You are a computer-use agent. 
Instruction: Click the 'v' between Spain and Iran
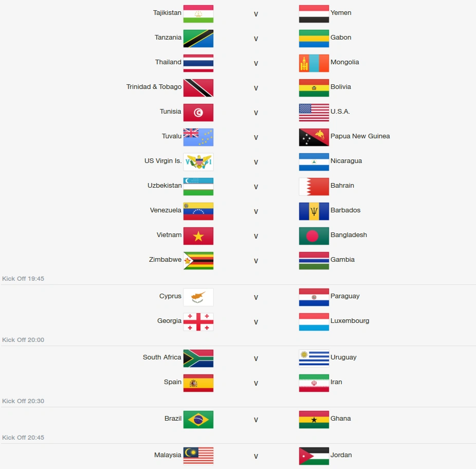[x=256, y=384]
